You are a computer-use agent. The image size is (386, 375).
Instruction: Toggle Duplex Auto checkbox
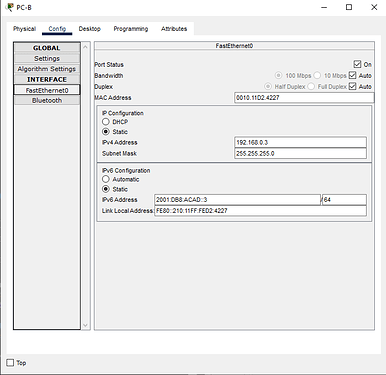(x=352, y=86)
